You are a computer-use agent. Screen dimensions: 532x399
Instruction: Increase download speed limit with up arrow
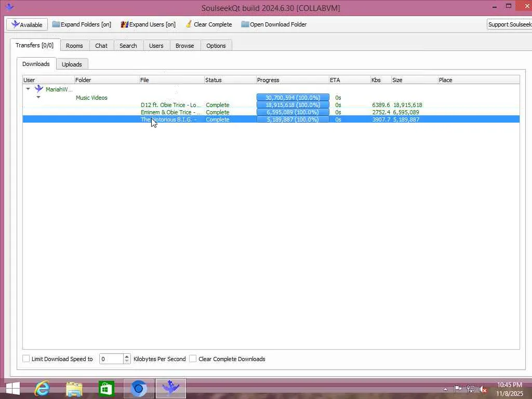tap(127, 356)
